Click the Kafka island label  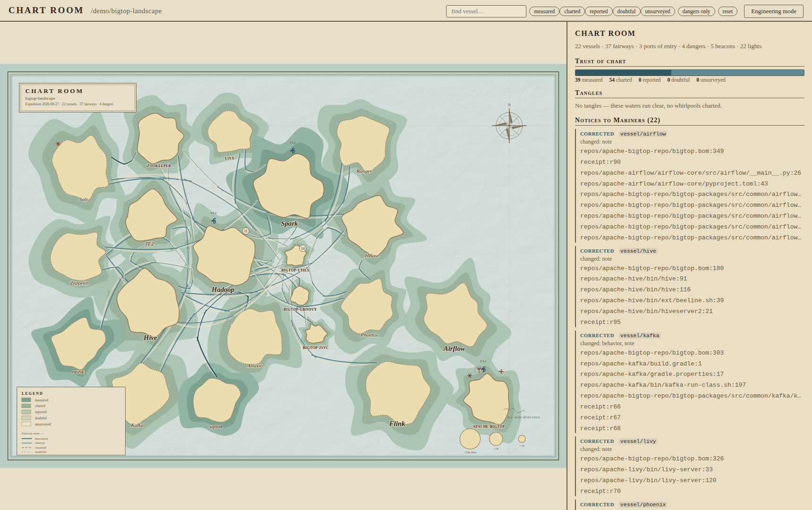(x=137, y=425)
